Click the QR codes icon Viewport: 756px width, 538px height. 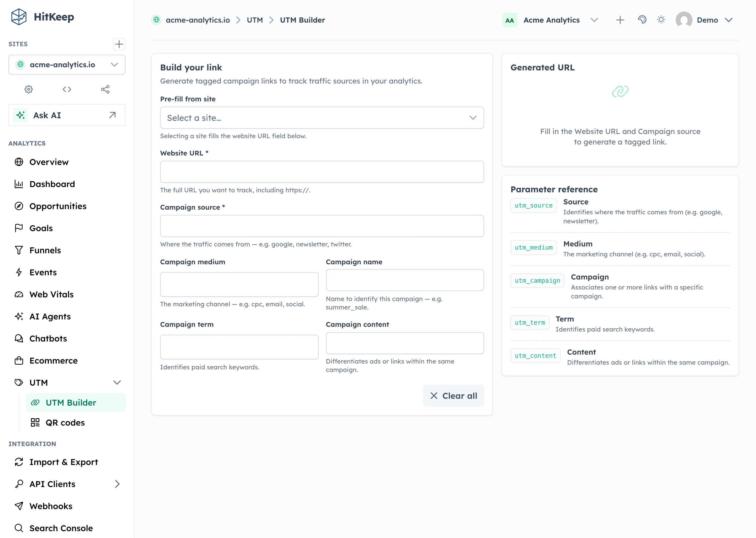click(x=35, y=422)
